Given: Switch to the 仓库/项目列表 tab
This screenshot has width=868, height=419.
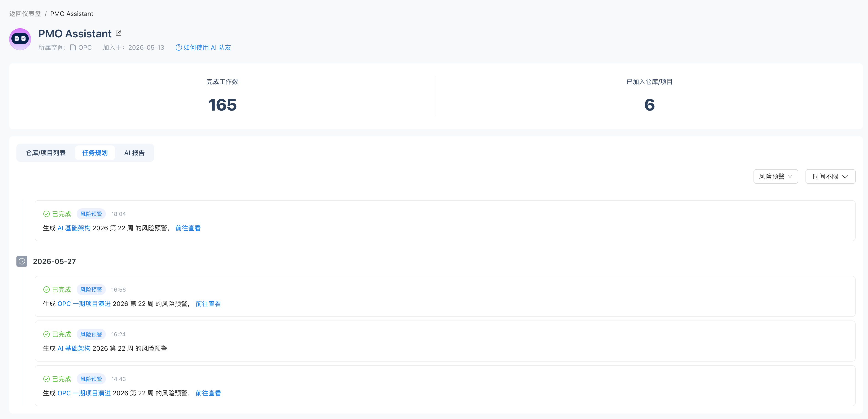Looking at the screenshot, I should tap(45, 153).
